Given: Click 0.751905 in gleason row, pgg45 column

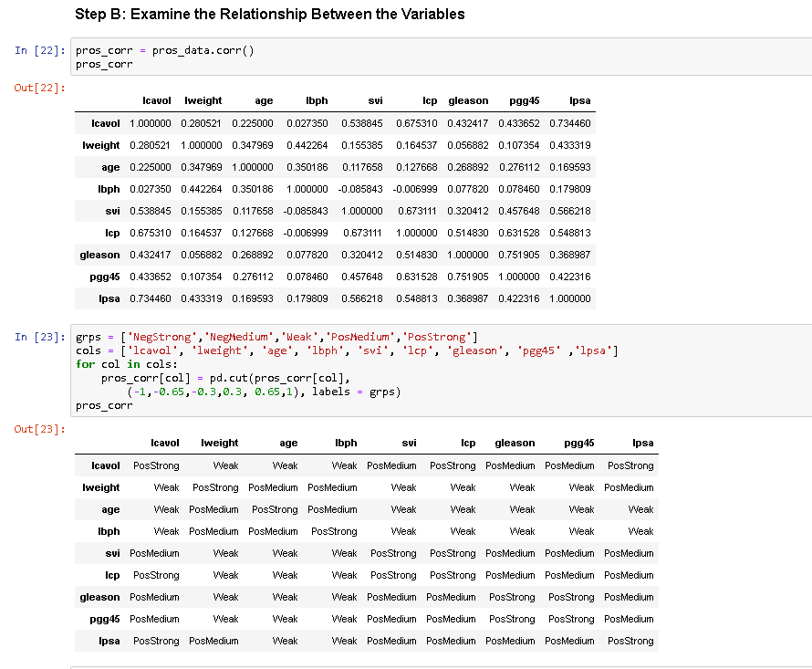Looking at the screenshot, I should point(519,255).
